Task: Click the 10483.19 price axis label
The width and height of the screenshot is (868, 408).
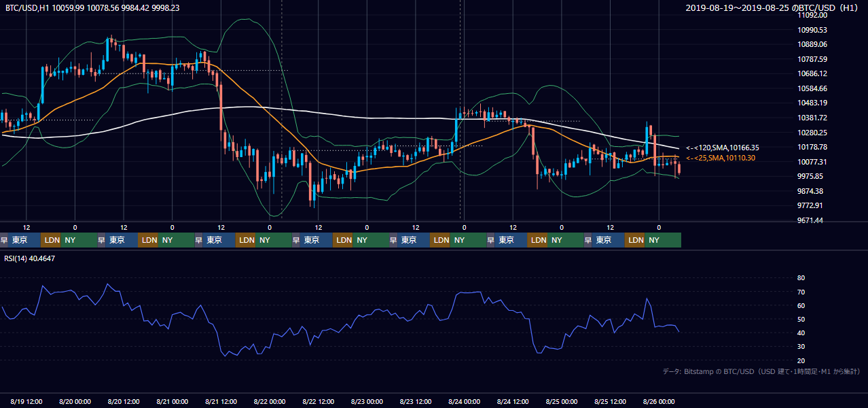Action: click(x=812, y=103)
